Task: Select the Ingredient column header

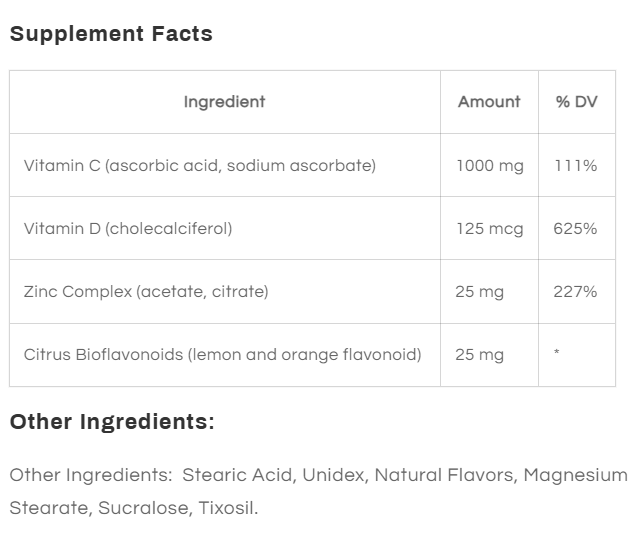Action: point(224,102)
